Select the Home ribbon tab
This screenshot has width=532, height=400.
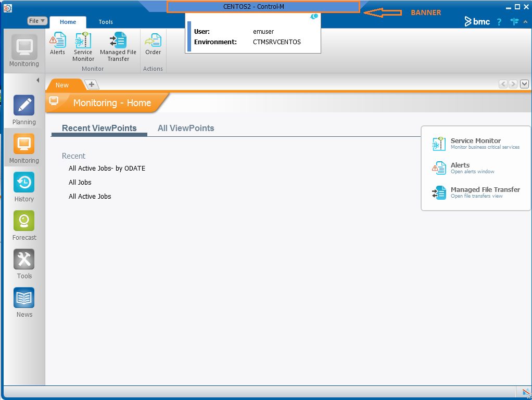[68, 22]
